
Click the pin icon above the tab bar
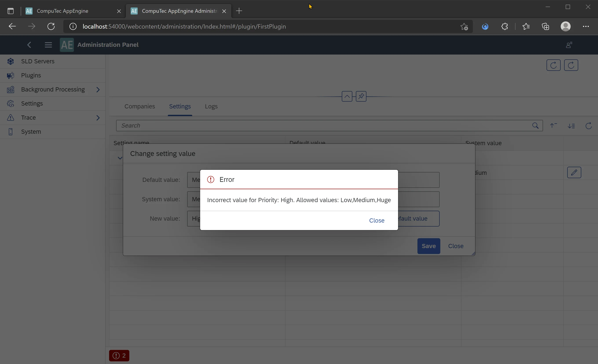click(361, 96)
